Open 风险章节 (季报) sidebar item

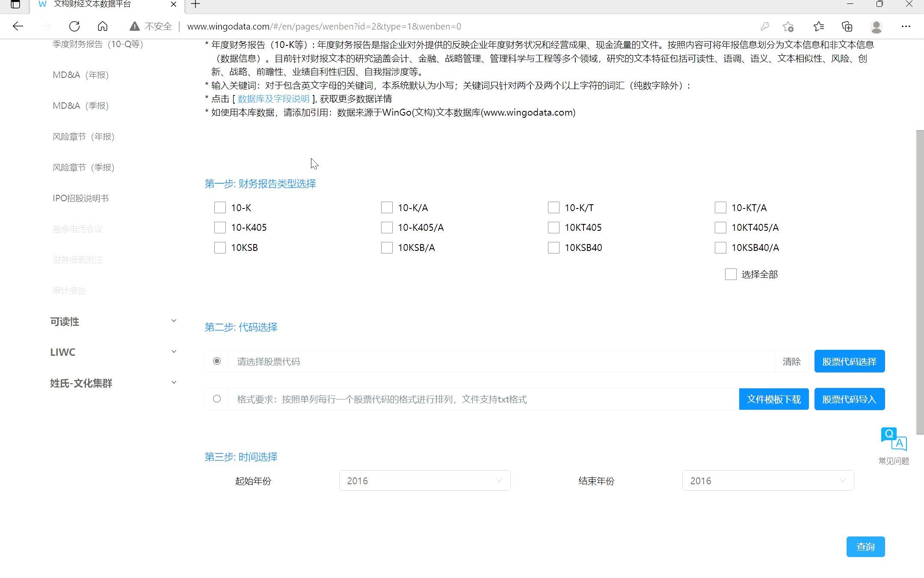tap(83, 167)
